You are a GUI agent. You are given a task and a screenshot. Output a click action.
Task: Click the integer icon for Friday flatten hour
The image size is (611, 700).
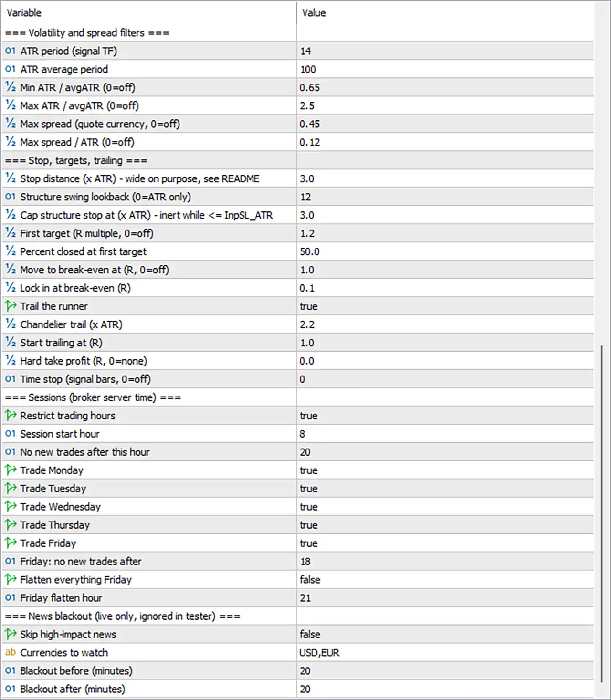tap(10, 597)
